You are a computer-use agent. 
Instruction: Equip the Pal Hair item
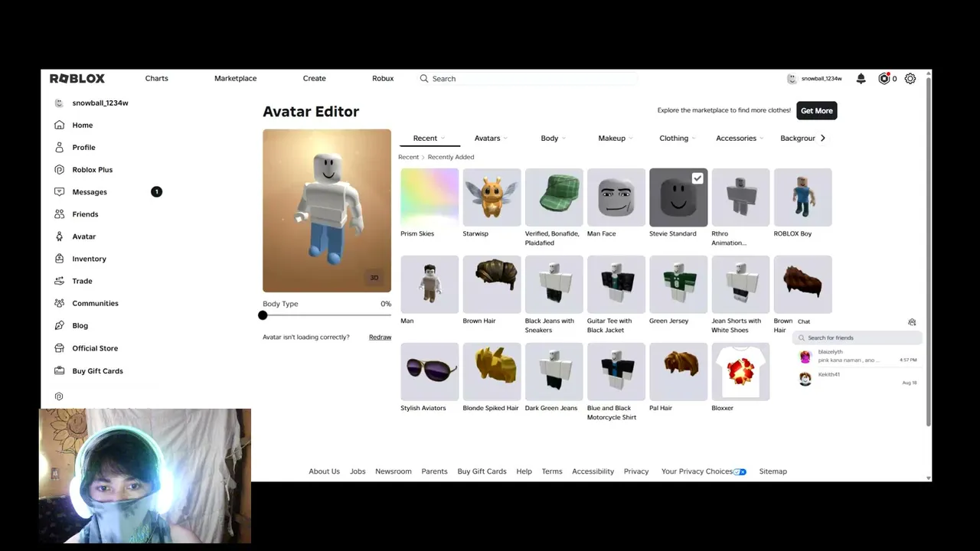click(678, 372)
